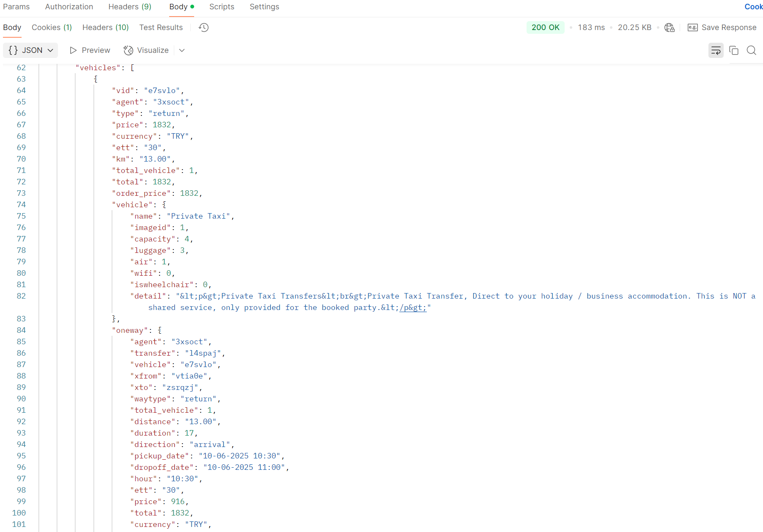Copy response body to clipboard
The height and width of the screenshot is (532, 763).
[734, 50]
